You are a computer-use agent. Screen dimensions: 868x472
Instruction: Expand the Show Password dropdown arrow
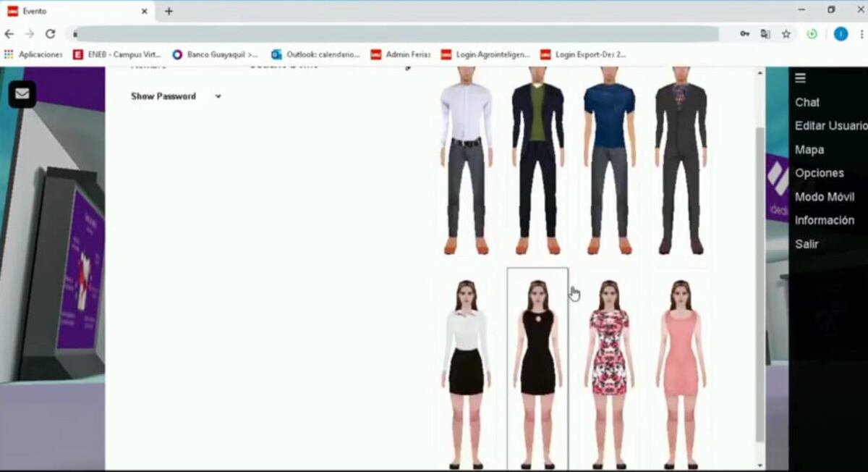pyautogui.click(x=218, y=96)
